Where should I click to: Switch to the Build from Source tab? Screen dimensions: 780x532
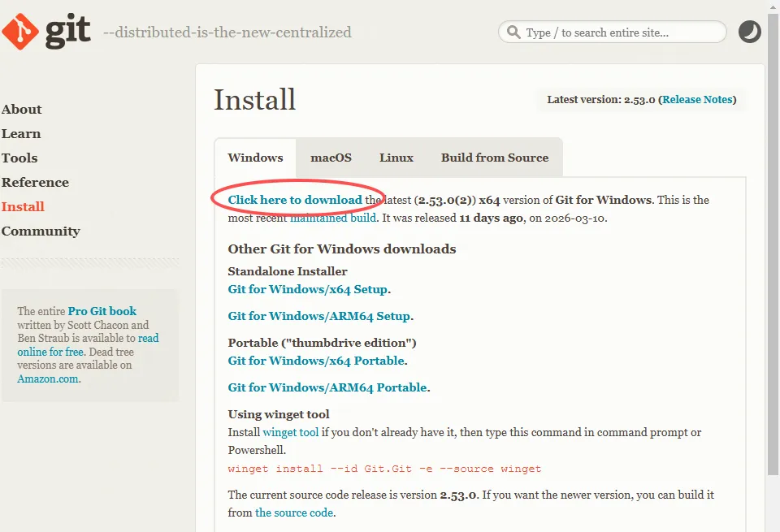click(x=495, y=158)
